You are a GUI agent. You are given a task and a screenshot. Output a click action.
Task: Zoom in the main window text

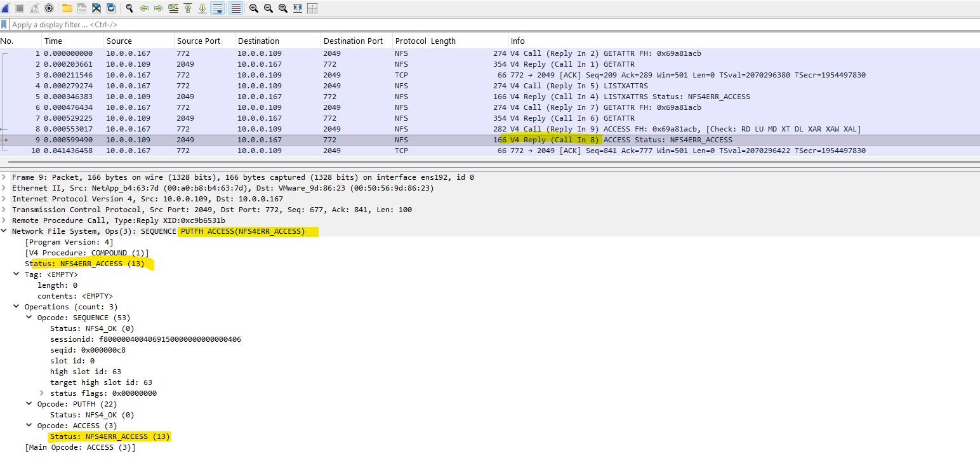[254, 8]
